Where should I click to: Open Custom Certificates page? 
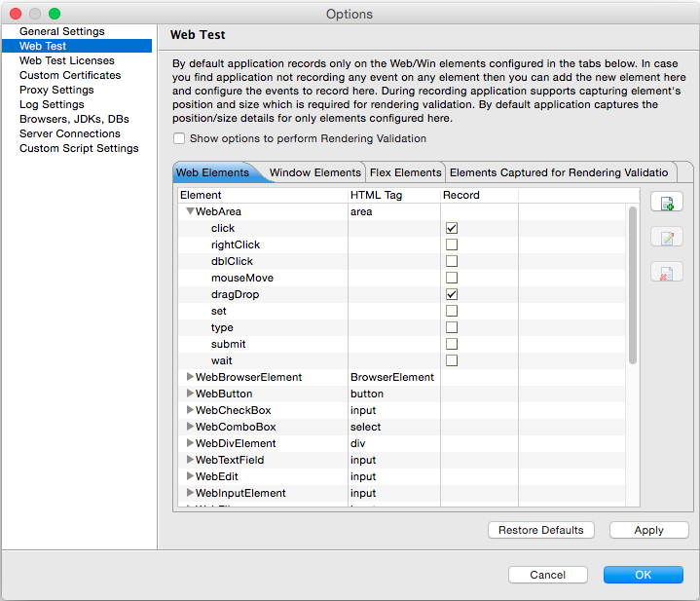coord(70,75)
